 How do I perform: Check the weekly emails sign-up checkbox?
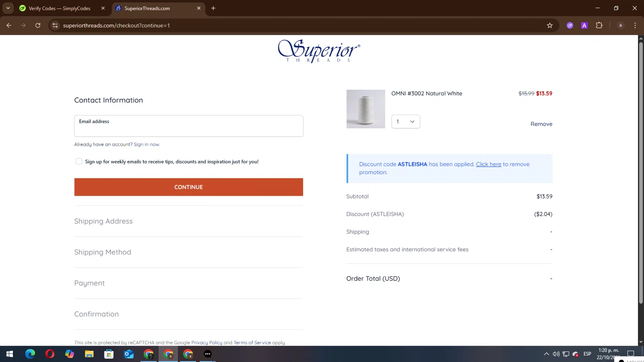click(79, 161)
